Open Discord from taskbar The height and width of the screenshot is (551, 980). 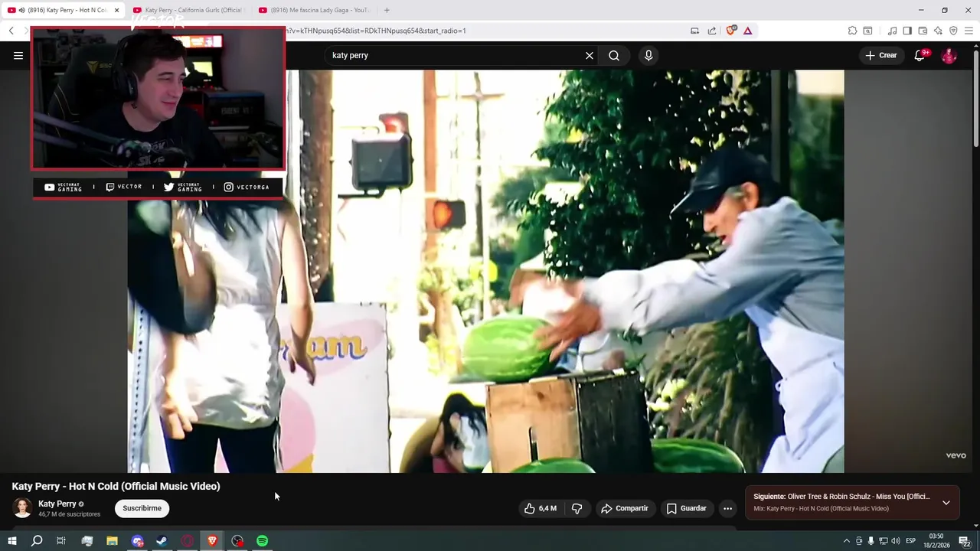pos(137,541)
